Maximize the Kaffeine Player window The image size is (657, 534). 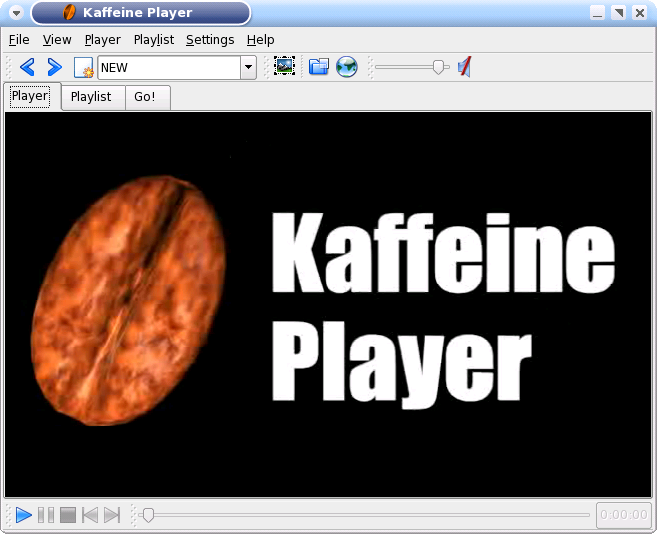click(618, 13)
